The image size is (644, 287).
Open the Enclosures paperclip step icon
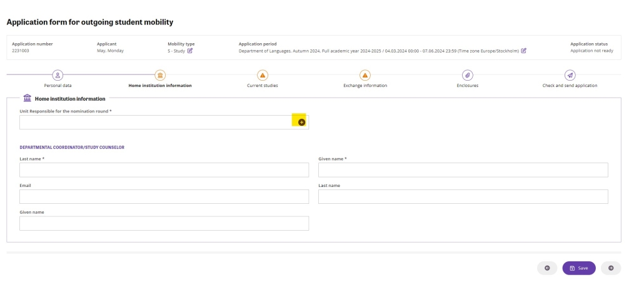[468, 74]
